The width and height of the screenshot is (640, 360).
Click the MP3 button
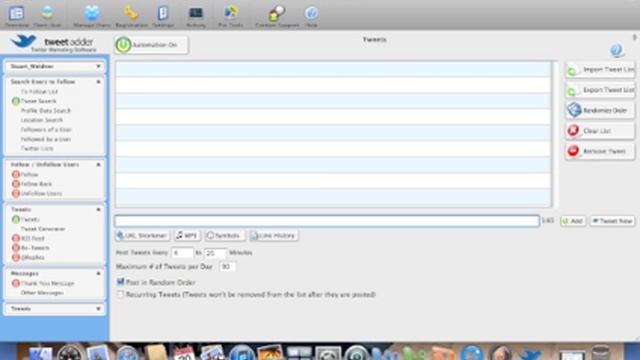coord(187,236)
